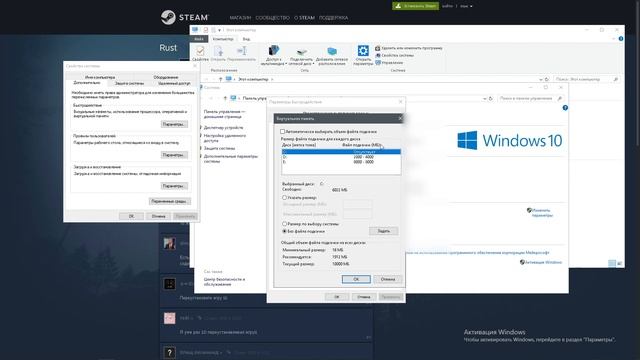Image resolution: width=640 pixels, height=360 pixels.
Task: Open Steam account name dropdown
Action: coord(467,6)
